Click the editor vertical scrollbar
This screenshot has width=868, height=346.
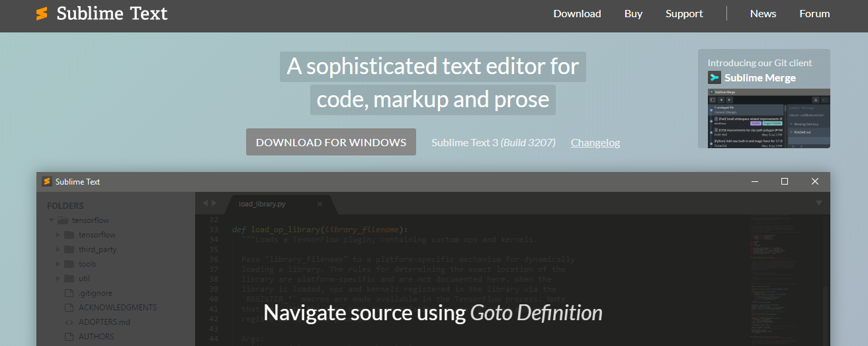(825, 316)
